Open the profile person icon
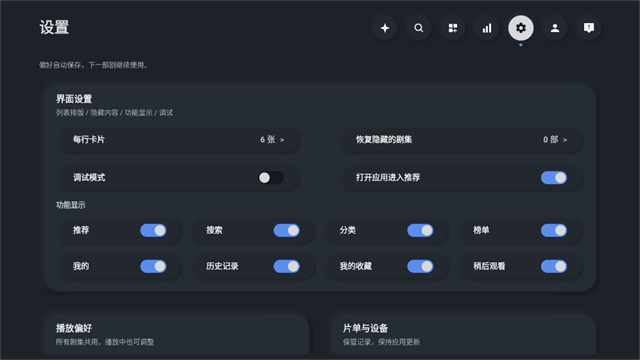The image size is (640, 360). click(x=555, y=28)
